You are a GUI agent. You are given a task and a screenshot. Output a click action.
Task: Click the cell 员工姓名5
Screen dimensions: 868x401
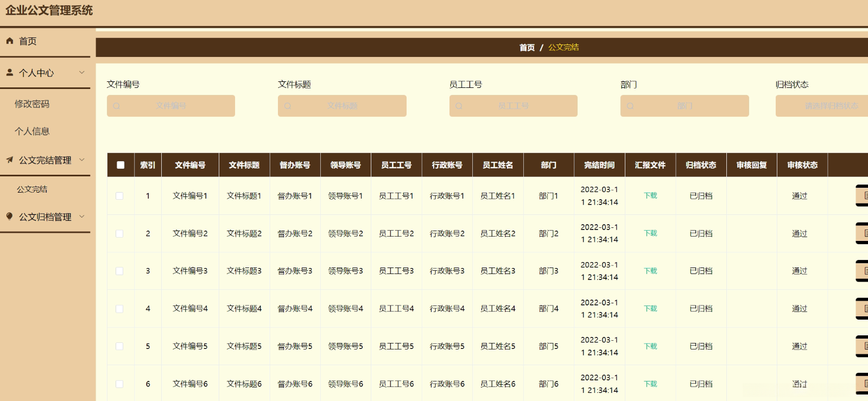pos(498,346)
